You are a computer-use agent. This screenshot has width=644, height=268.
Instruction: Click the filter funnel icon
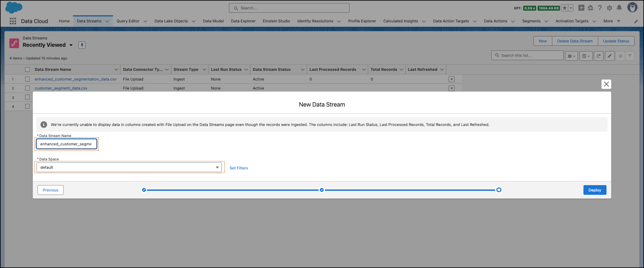click(630, 56)
